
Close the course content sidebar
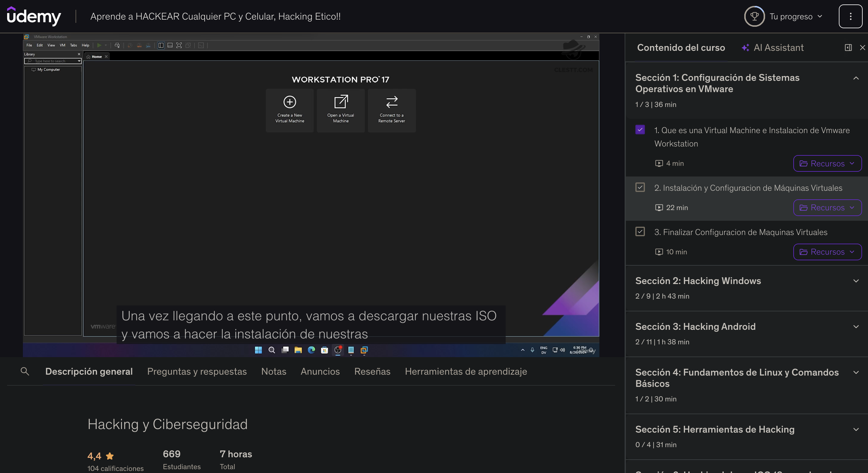[x=862, y=48]
